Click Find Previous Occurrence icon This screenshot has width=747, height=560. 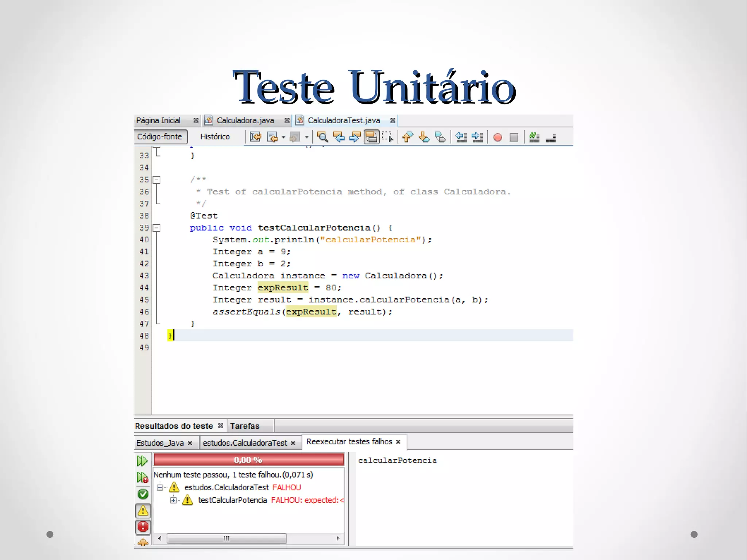[x=339, y=137]
